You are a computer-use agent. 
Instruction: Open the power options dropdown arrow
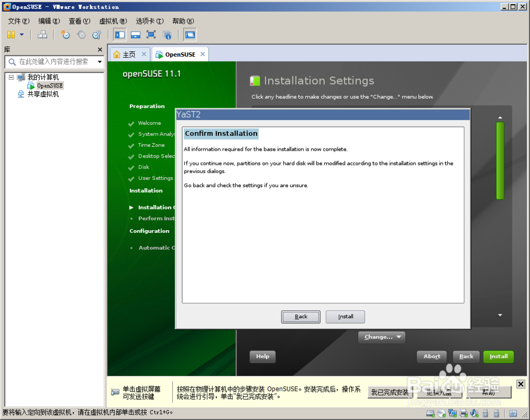pos(22,34)
